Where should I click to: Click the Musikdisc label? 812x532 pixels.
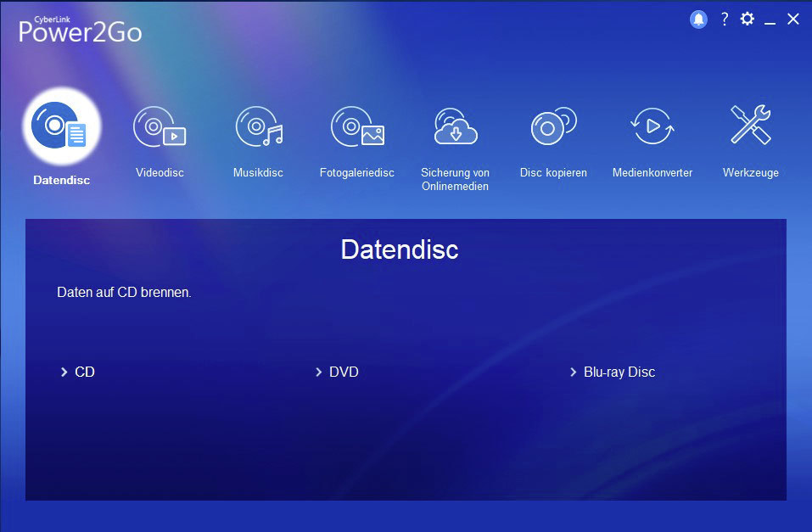(x=258, y=172)
